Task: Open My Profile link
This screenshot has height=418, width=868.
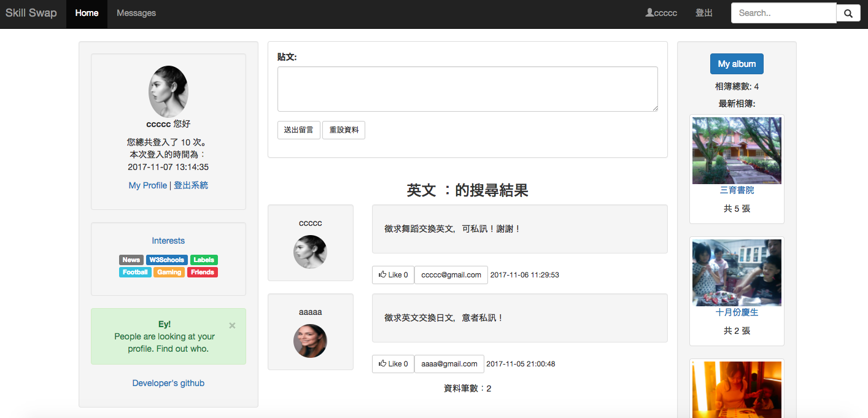Action: [x=148, y=185]
